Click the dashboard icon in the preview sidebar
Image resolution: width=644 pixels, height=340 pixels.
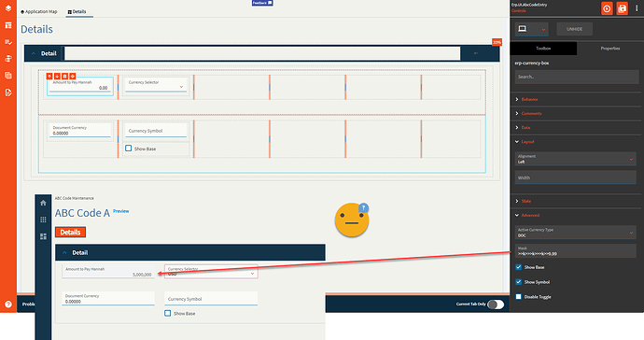point(43,236)
